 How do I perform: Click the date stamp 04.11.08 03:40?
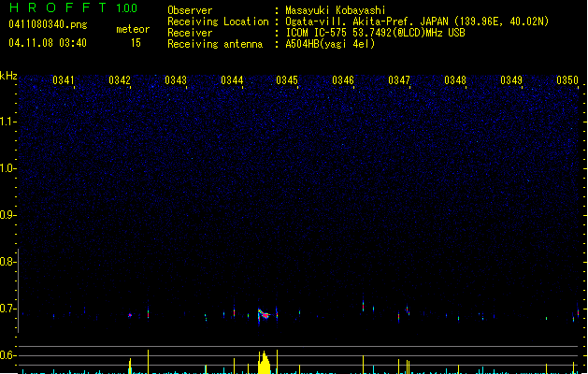[x=48, y=43]
